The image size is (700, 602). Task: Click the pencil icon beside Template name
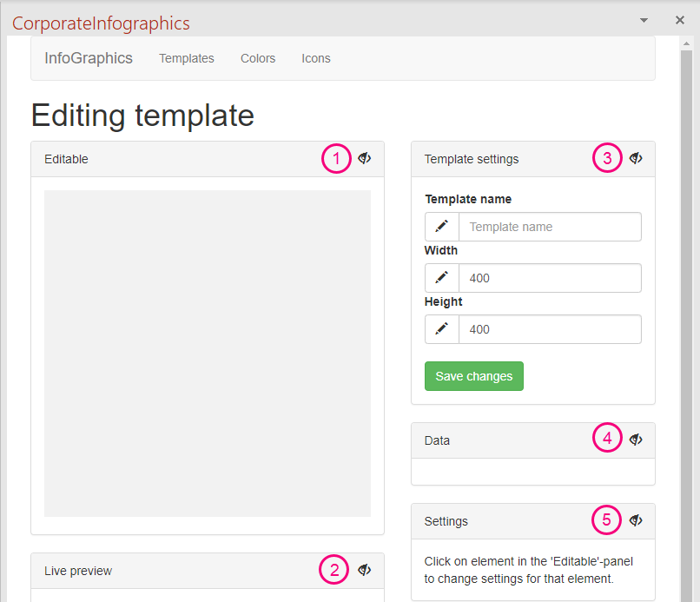point(442,227)
